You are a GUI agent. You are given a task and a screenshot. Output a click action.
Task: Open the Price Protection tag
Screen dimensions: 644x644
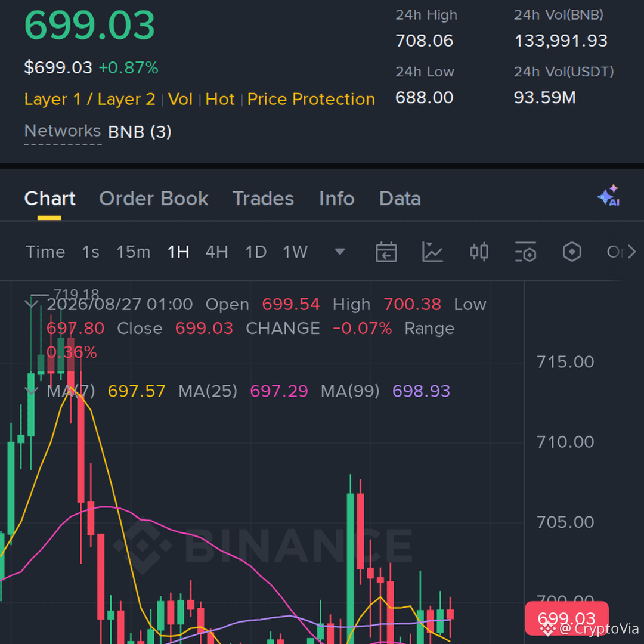pos(311,100)
